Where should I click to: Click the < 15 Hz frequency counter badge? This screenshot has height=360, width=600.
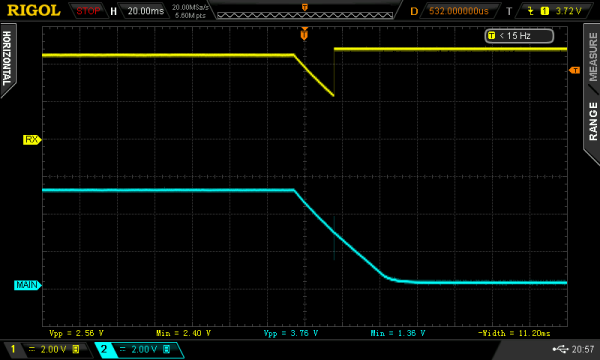(x=519, y=36)
